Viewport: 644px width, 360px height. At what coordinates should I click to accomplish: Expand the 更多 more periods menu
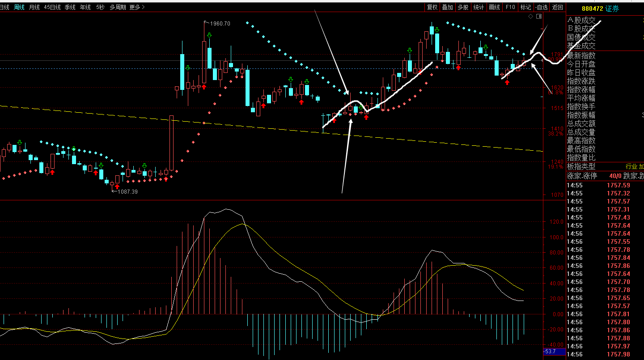coord(137,7)
